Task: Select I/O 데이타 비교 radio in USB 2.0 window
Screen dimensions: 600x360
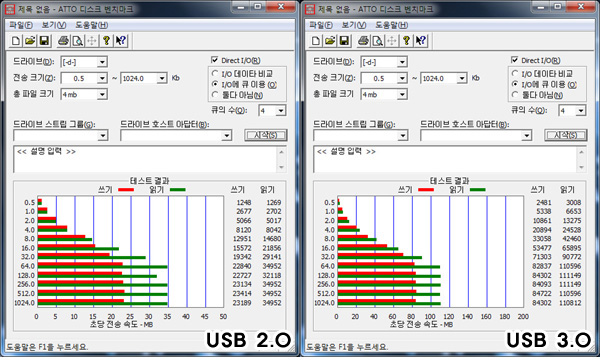Action: 215,73
